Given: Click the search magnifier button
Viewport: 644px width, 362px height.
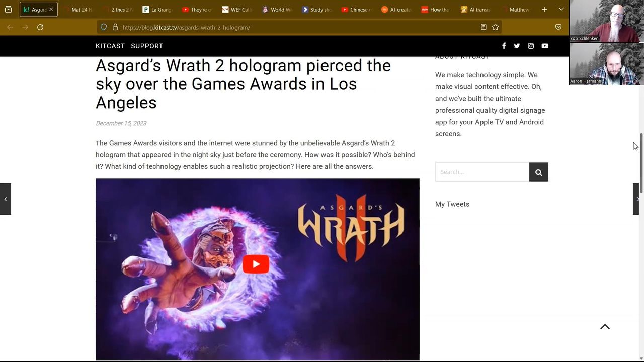Looking at the screenshot, I should click(x=538, y=172).
